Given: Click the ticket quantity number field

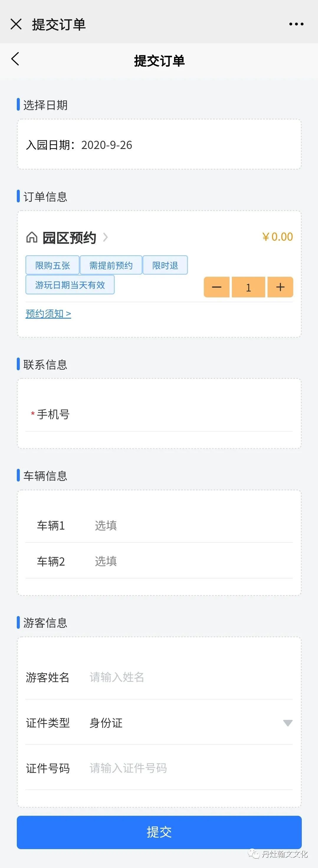Looking at the screenshot, I should pyautogui.click(x=248, y=287).
